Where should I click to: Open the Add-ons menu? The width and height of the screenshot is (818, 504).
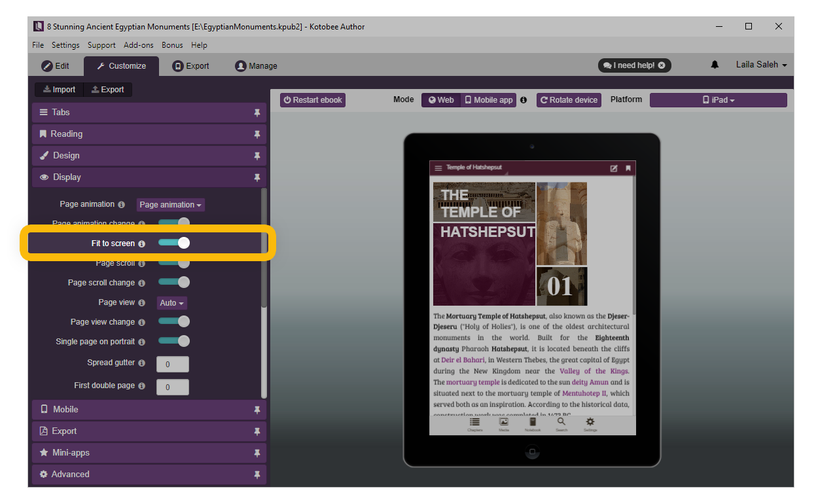click(139, 45)
